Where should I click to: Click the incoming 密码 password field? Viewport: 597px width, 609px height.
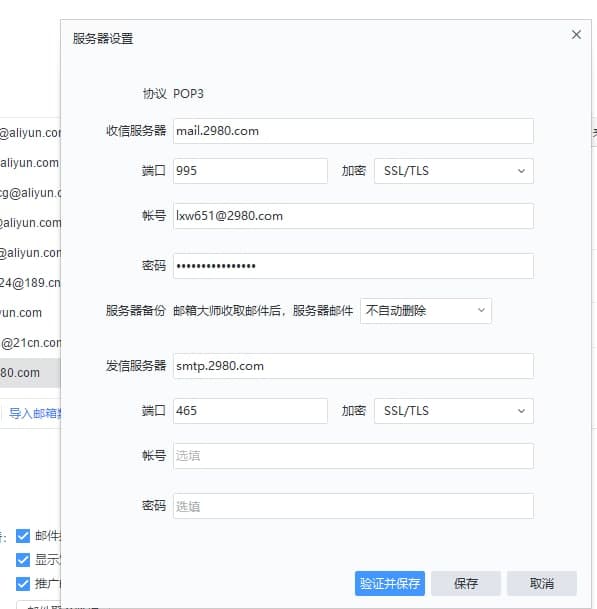coord(353,266)
